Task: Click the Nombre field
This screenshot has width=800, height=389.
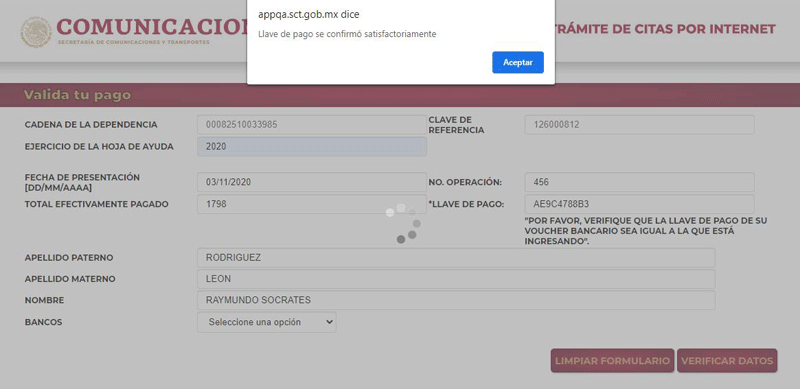Action: coord(456,300)
